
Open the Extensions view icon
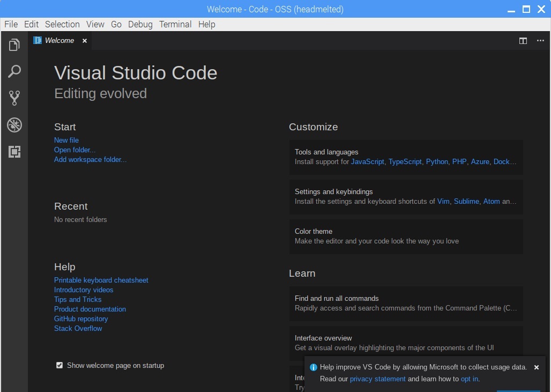pyautogui.click(x=14, y=152)
